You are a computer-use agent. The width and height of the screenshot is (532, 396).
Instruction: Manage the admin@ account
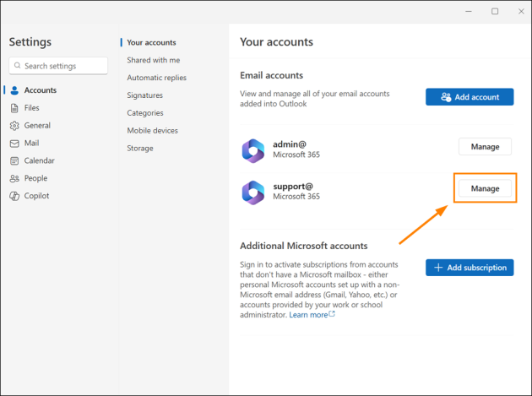tap(485, 147)
